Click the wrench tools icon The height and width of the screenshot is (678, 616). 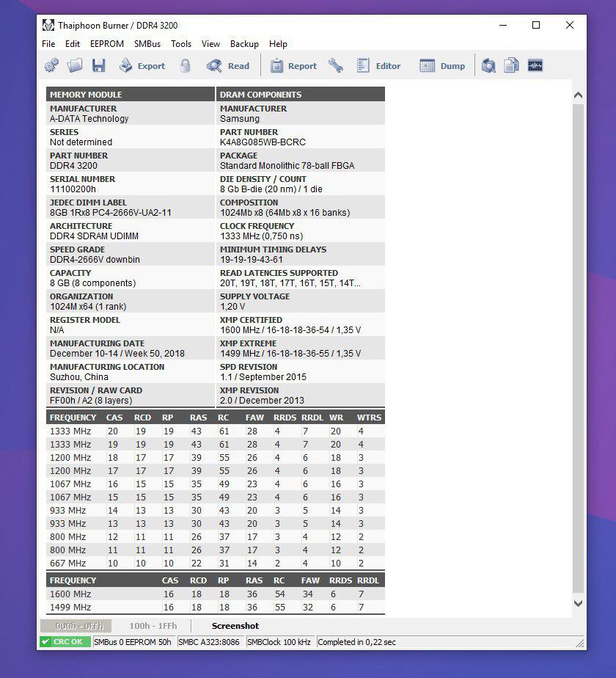335,66
